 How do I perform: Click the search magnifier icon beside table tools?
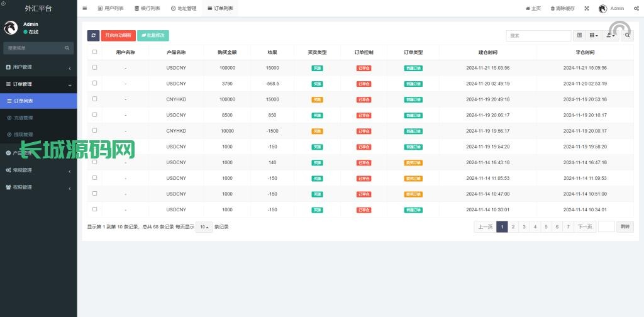pos(628,36)
